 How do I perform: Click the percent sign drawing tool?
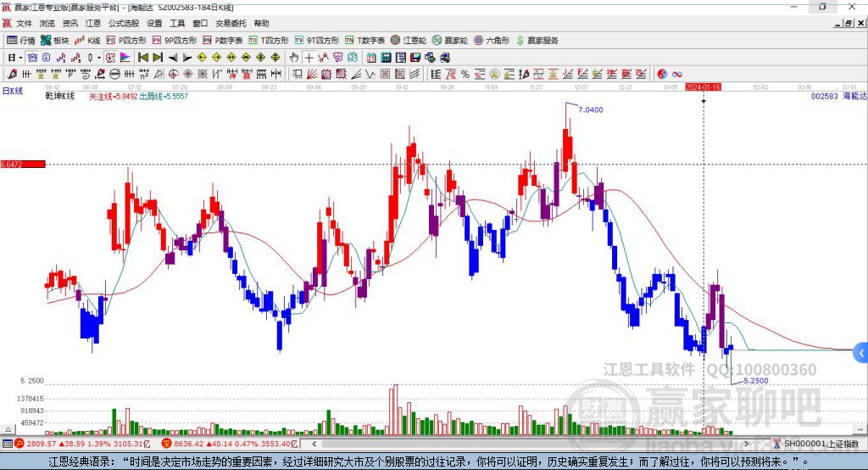[x=465, y=75]
